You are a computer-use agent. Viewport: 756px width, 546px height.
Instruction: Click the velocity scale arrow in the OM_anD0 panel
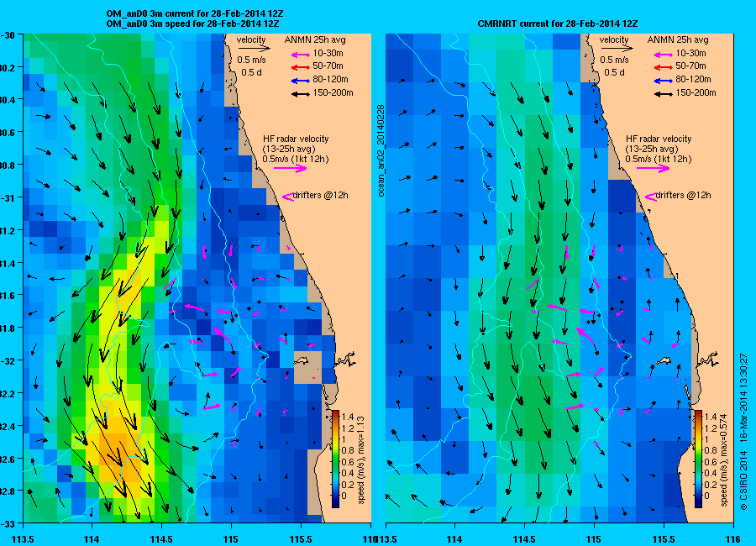coord(254,48)
